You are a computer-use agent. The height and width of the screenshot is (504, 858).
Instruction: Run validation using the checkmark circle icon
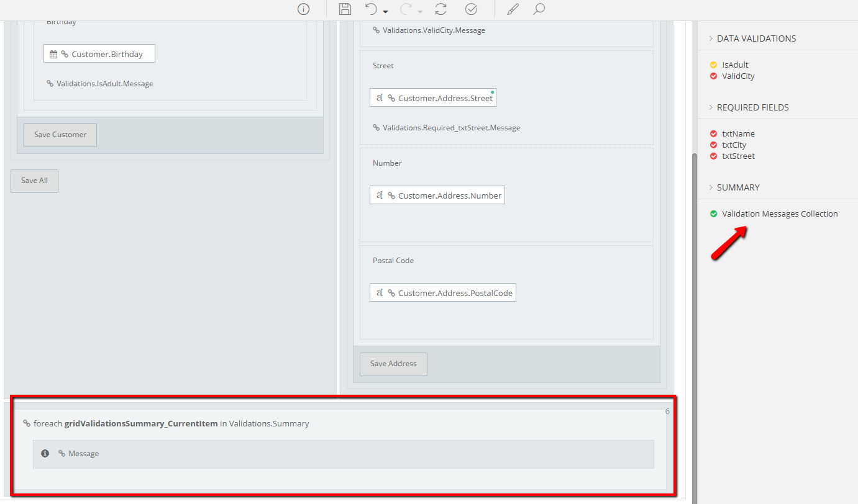coord(472,9)
